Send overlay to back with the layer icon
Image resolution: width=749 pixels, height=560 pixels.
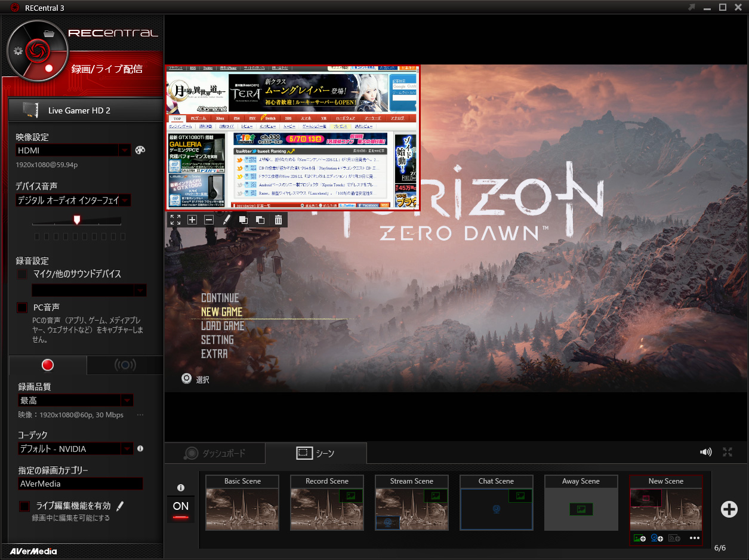pos(260,220)
